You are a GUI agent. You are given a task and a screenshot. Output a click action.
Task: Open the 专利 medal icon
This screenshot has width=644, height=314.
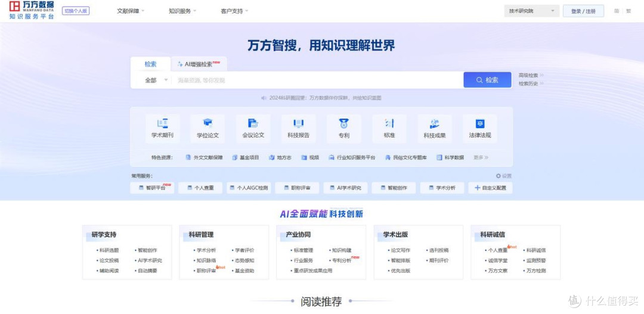[344, 123]
